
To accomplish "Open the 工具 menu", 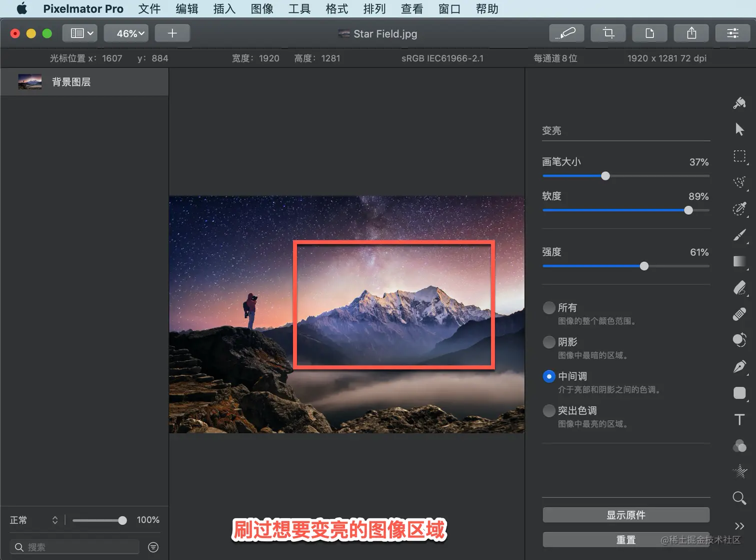I will click(x=299, y=9).
